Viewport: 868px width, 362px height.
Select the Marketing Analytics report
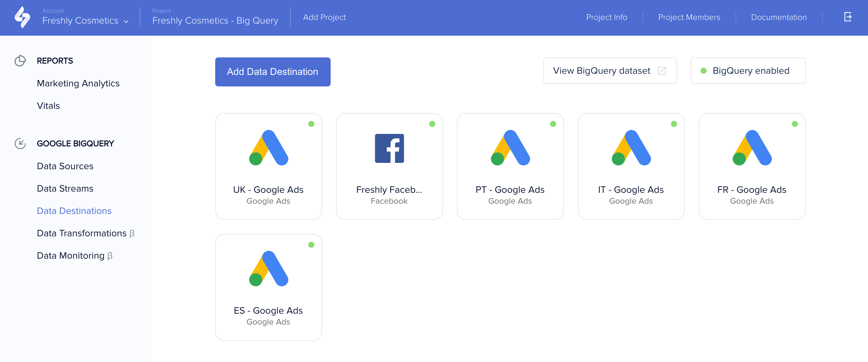tap(78, 83)
